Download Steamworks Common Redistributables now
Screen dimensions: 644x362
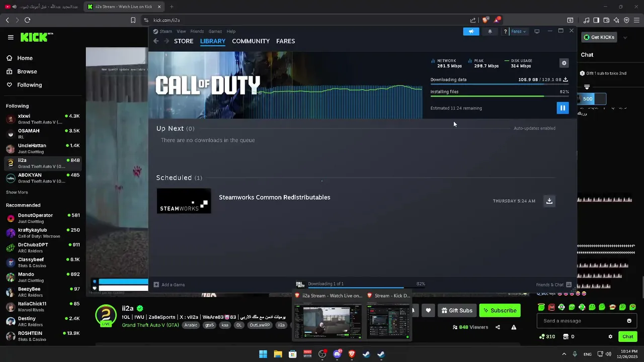click(549, 201)
